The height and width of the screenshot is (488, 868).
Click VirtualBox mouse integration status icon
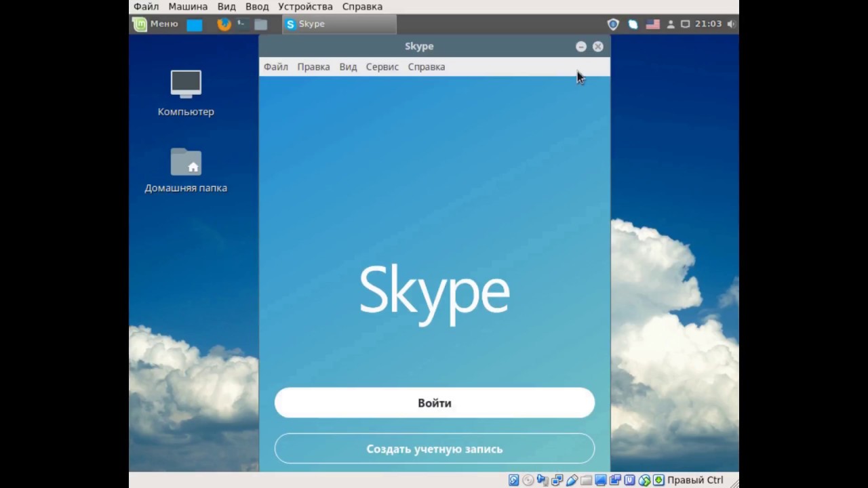tap(644, 480)
